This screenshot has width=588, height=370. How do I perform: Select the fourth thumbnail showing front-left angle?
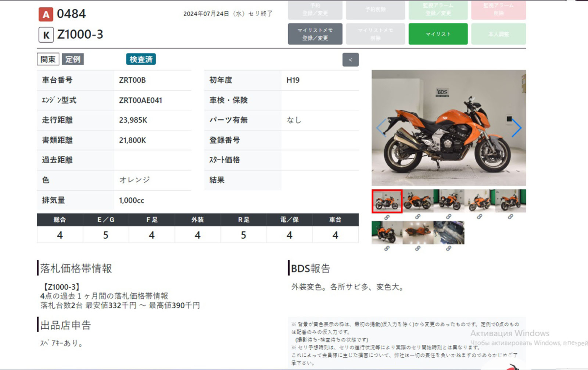pos(479,201)
